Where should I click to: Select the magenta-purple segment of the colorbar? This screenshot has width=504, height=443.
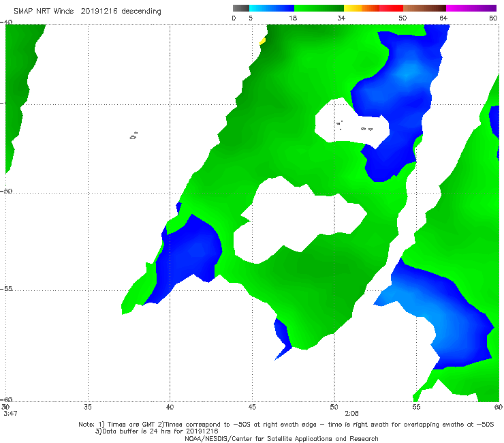tap(471, 8)
